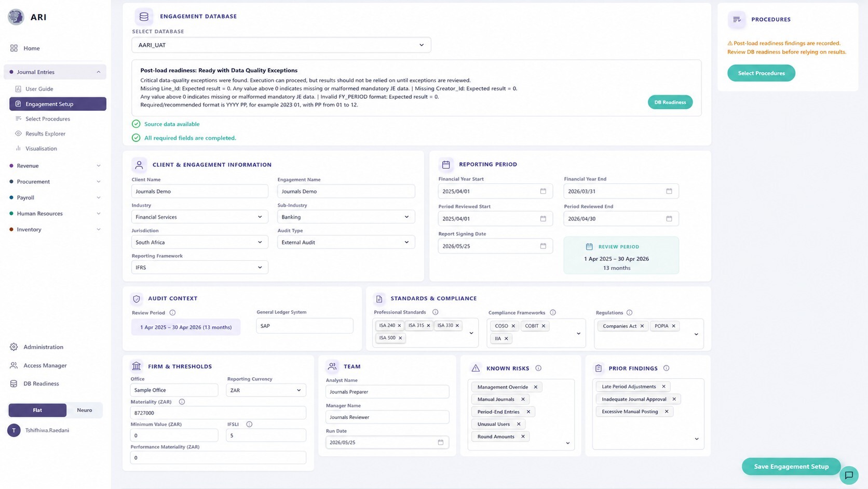868x489 pixels.
Task: Click the Client Name input field
Action: (200, 191)
